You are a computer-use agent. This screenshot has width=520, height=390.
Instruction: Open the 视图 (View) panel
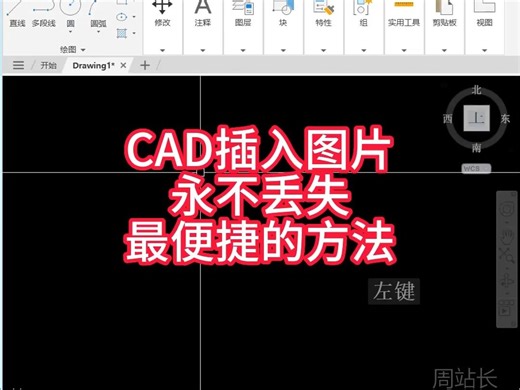pyautogui.click(x=484, y=13)
